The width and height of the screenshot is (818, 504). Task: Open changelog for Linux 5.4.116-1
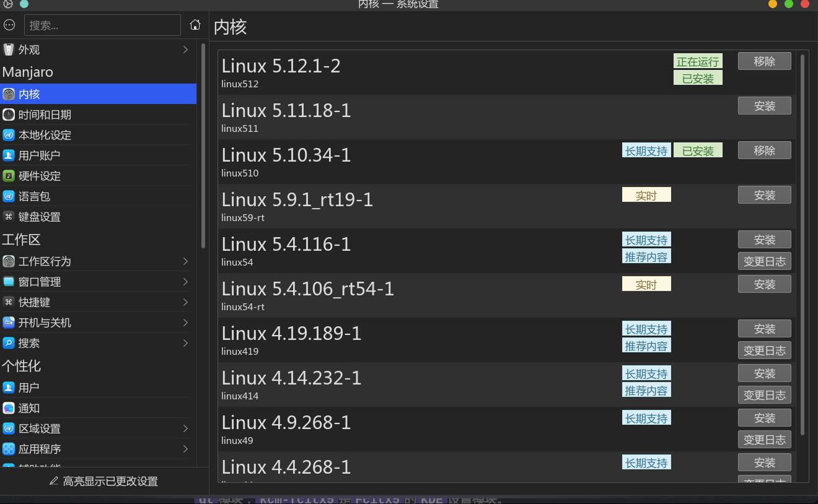click(x=764, y=261)
